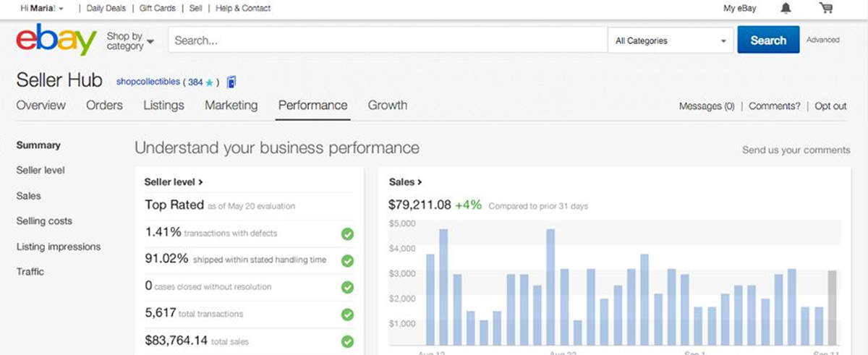Click the eBay logo
The height and width of the screenshot is (355, 868).
click(56, 40)
